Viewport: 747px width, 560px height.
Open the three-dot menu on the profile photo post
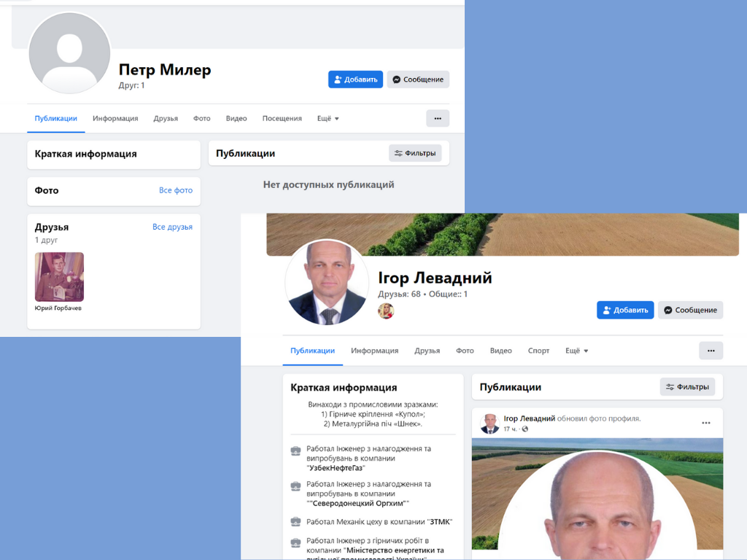[x=706, y=423]
